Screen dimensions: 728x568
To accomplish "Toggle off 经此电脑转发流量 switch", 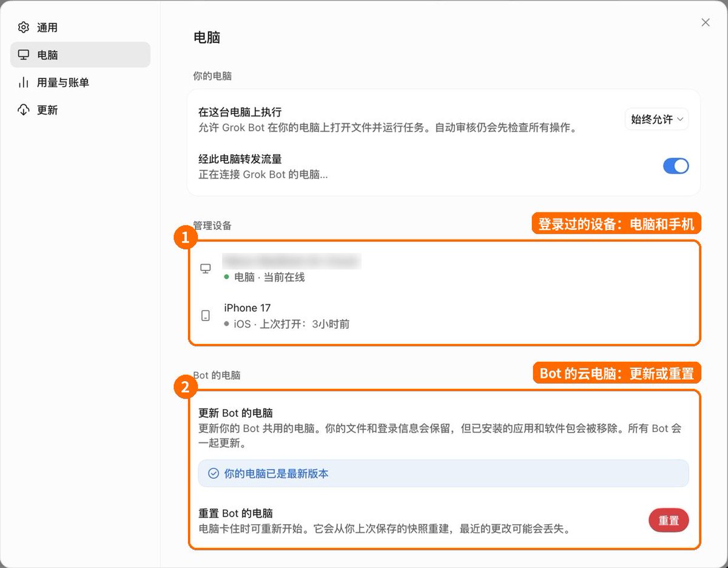I will coord(676,166).
